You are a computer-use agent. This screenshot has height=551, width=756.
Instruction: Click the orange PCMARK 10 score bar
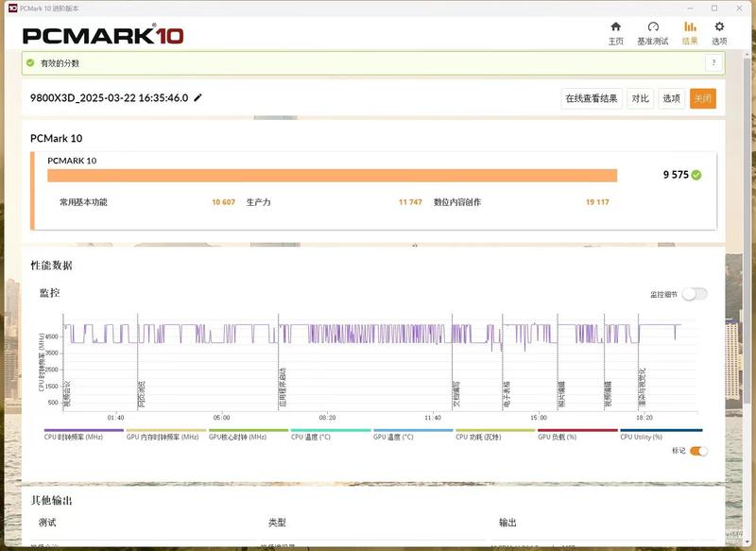coord(333,176)
